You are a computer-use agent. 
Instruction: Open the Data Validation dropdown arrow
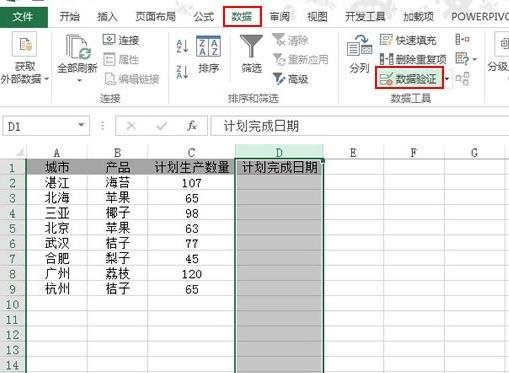[447, 79]
